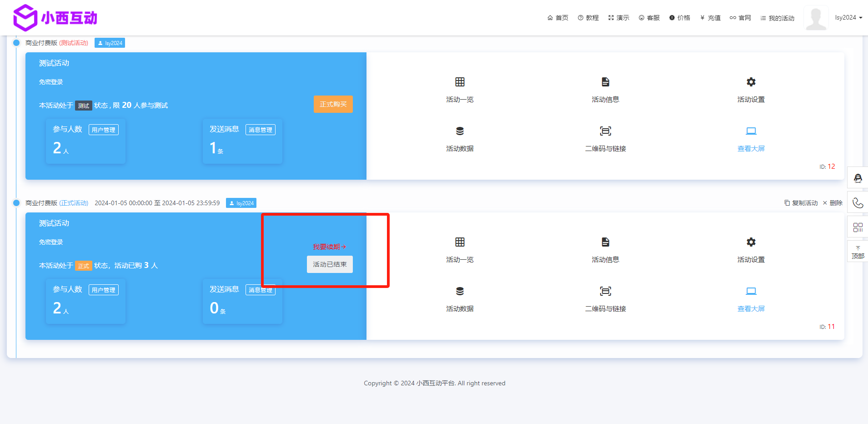Click 正式购买 purchase button
This screenshot has width=868, height=424.
333,104
